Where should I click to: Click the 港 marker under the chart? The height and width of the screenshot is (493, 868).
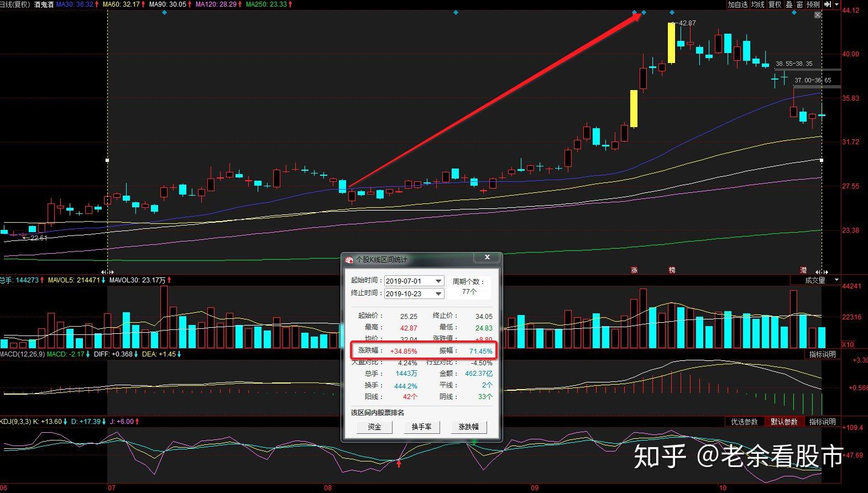803,270
